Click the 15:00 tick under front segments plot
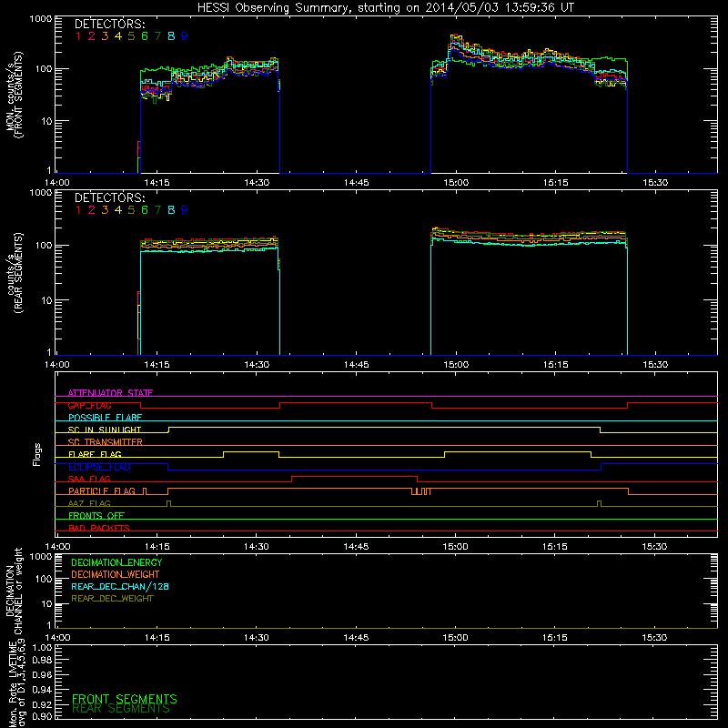728x728 pixels. click(456, 183)
